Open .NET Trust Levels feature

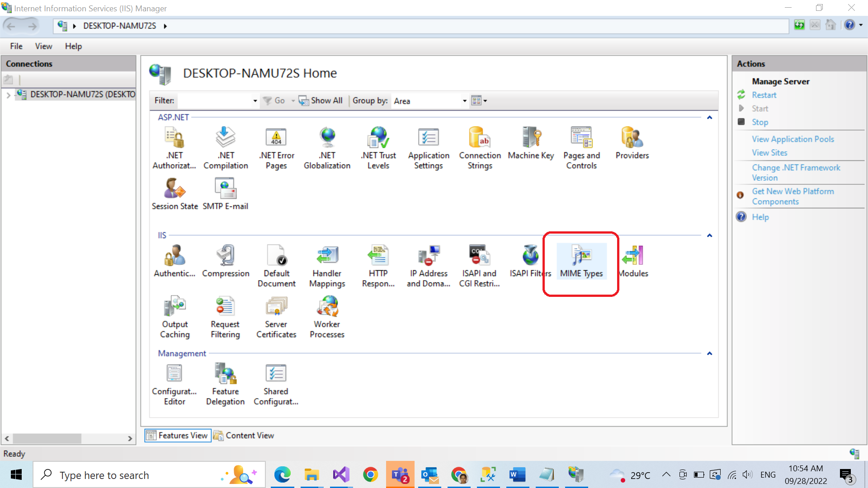pyautogui.click(x=378, y=148)
